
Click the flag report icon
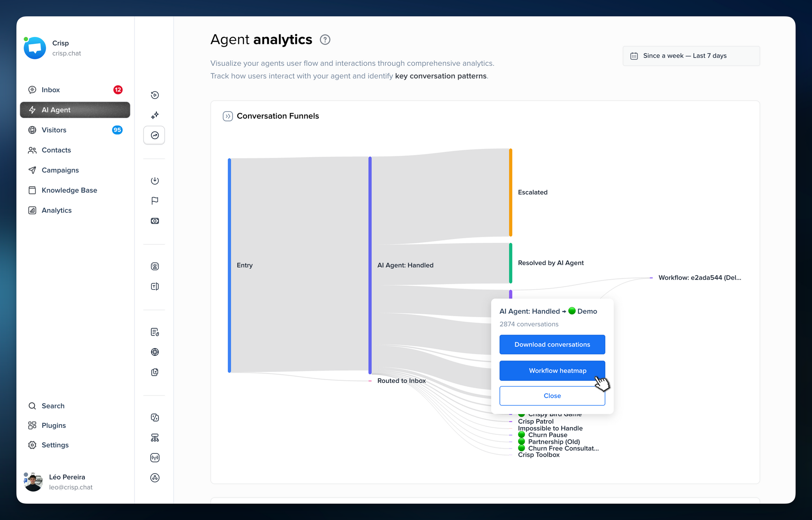[x=154, y=201]
